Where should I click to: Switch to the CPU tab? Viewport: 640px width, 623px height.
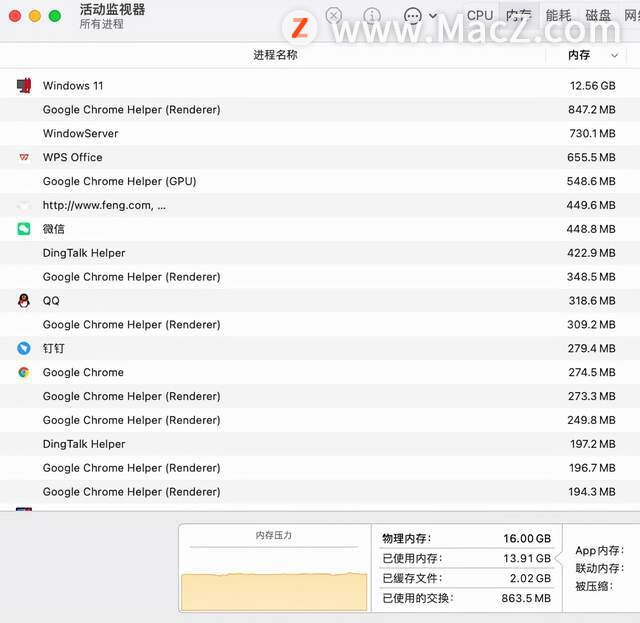(480, 16)
